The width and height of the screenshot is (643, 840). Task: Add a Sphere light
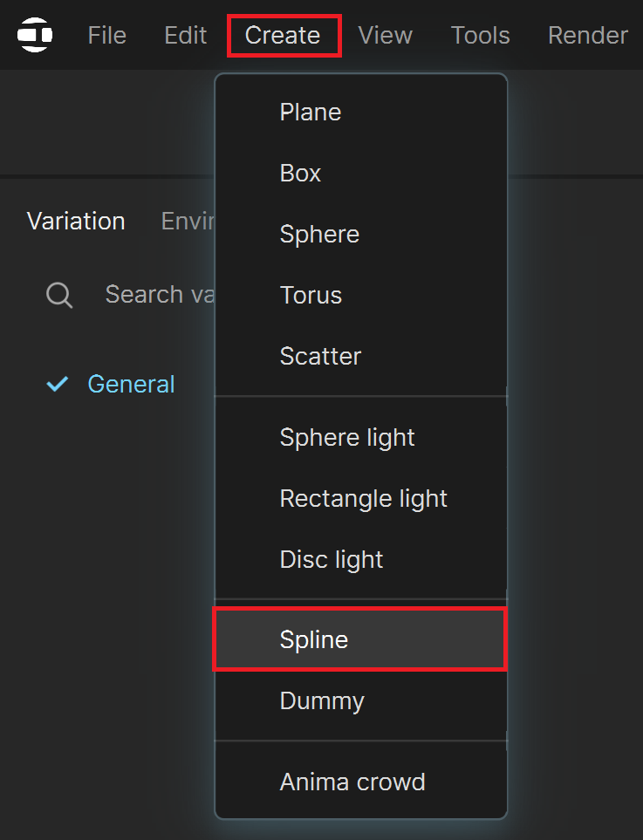(360, 438)
